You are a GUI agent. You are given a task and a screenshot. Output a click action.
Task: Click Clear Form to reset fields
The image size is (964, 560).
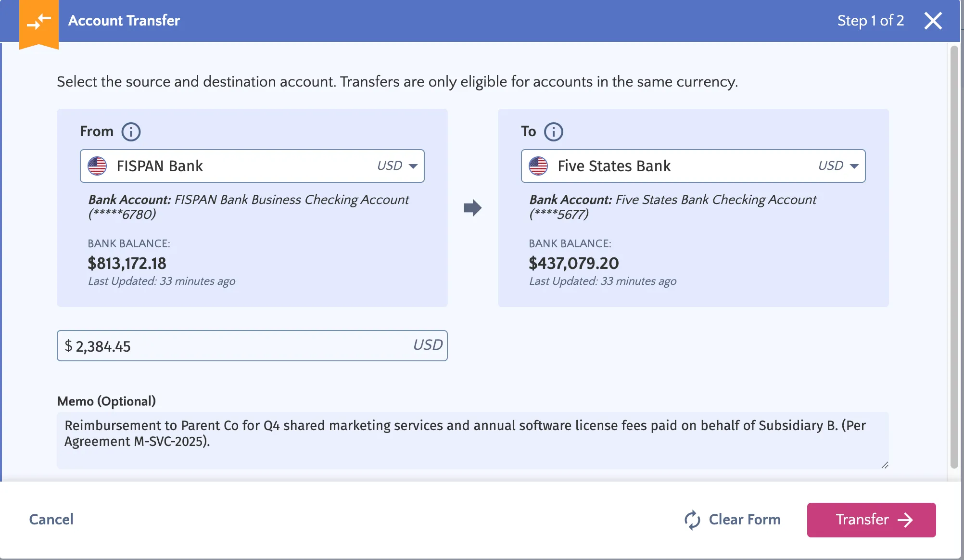tap(733, 520)
